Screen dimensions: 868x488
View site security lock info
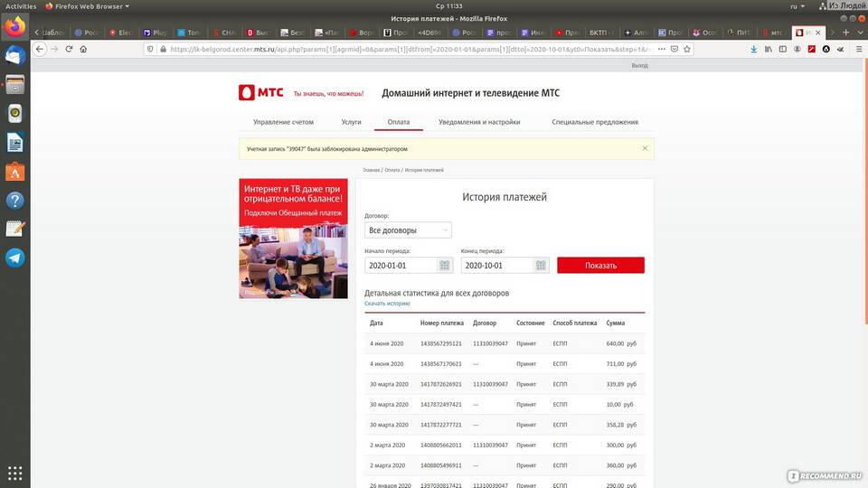tap(163, 49)
